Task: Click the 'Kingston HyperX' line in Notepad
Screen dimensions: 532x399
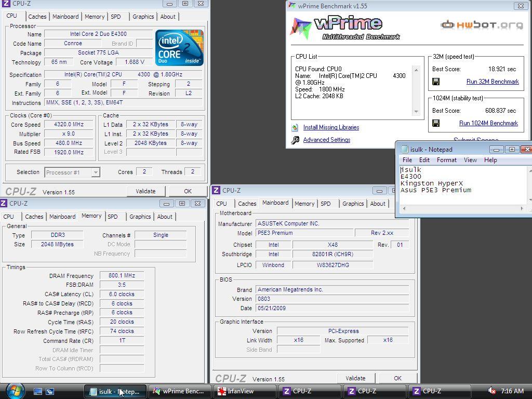Action: pos(432,183)
